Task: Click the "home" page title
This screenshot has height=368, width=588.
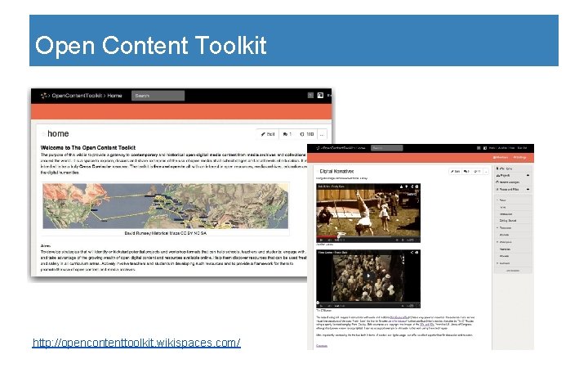Action: point(58,133)
